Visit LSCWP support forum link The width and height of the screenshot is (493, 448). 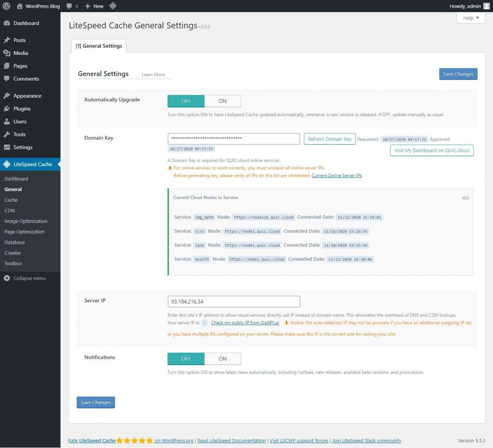(298, 441)
